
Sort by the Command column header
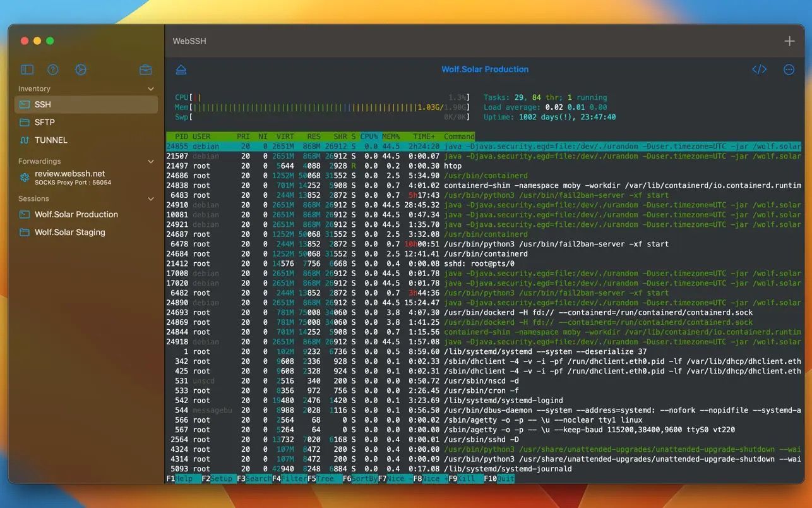[x=459, y=136]
